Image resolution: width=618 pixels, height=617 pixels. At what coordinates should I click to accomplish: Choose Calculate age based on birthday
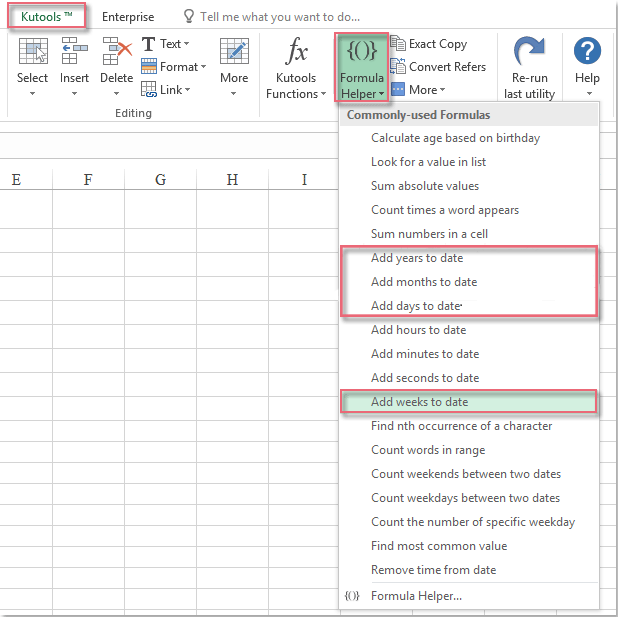[469, 138]
